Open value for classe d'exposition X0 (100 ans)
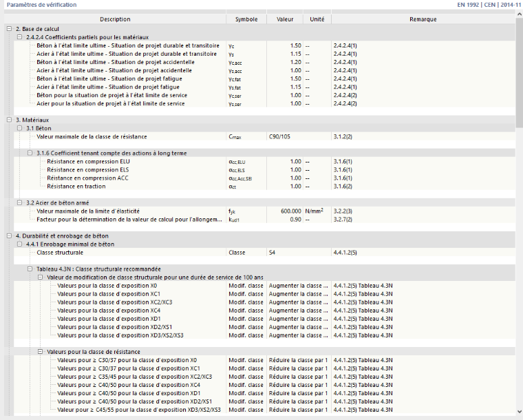 299,286
